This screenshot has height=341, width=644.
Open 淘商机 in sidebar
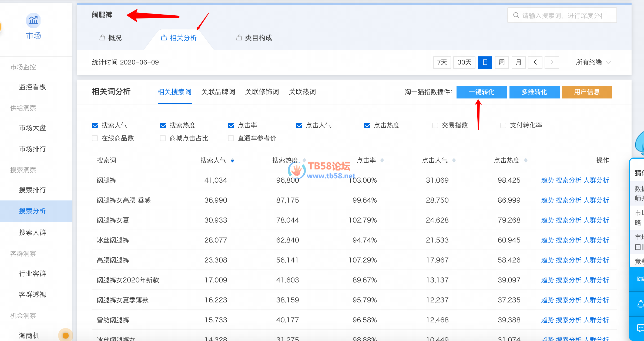click(29, 336)
